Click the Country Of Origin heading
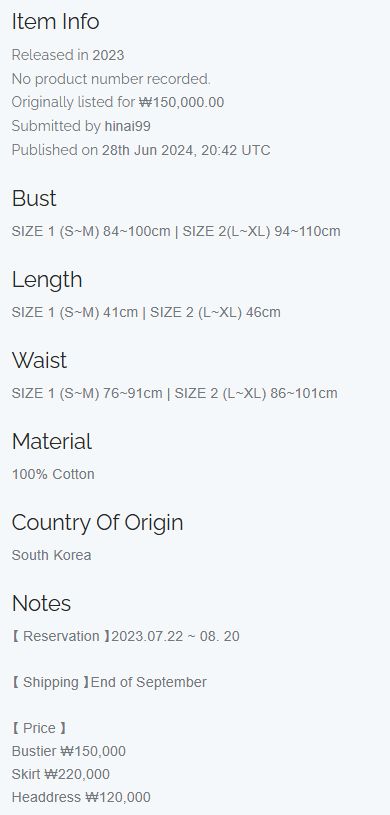The image size is (390, 815). [x=97, y=522]
